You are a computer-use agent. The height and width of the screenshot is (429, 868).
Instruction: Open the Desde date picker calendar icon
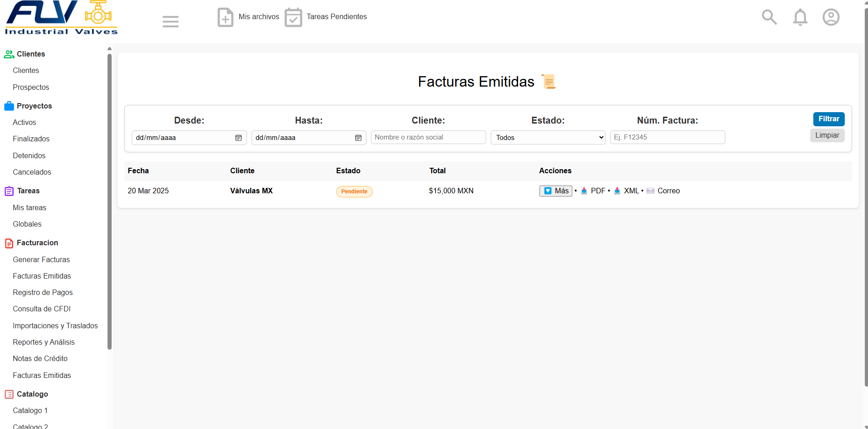click(238, 138)
